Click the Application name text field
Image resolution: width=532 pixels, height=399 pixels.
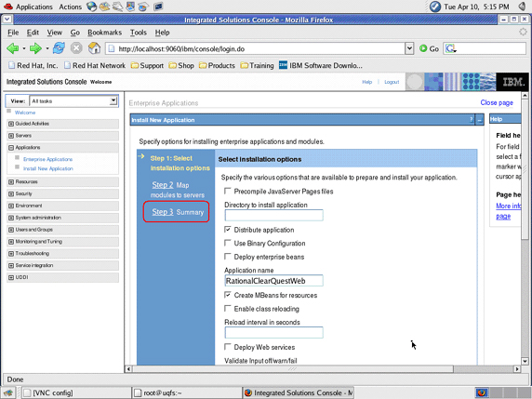click(273, 281)
